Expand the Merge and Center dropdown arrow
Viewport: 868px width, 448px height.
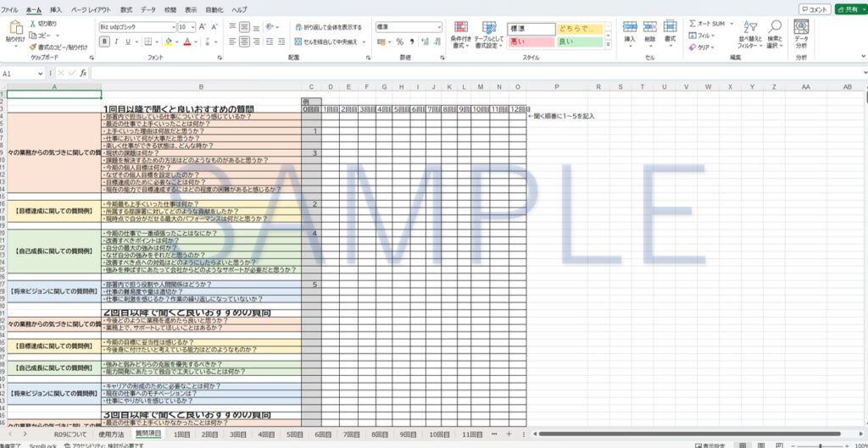(364, 41)
